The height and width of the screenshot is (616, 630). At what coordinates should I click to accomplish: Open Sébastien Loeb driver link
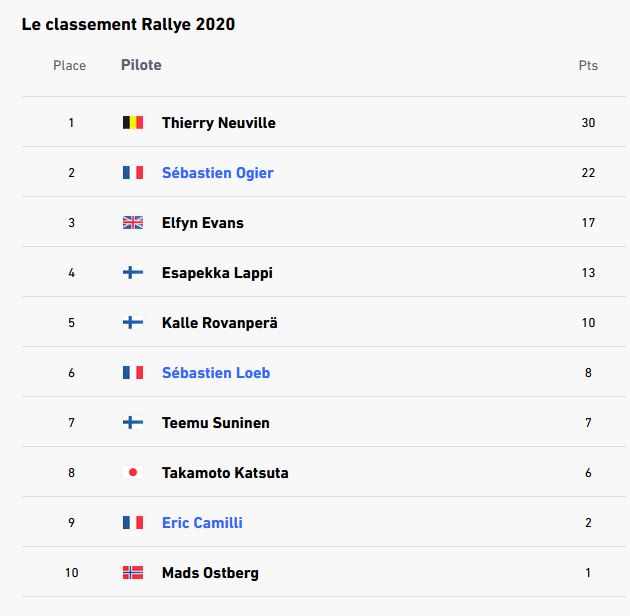pos(216,373)
